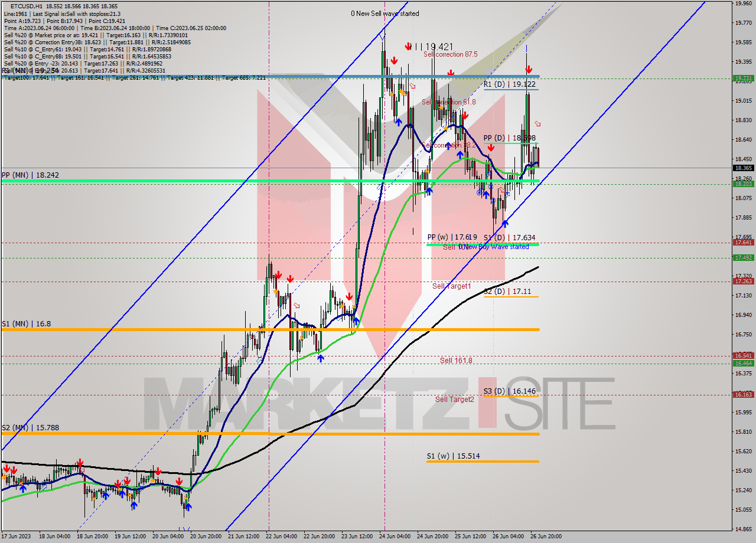This screenshot has height=543, width=756.
Task: Click the green 19.231 price tag
Action: point(743,78)
